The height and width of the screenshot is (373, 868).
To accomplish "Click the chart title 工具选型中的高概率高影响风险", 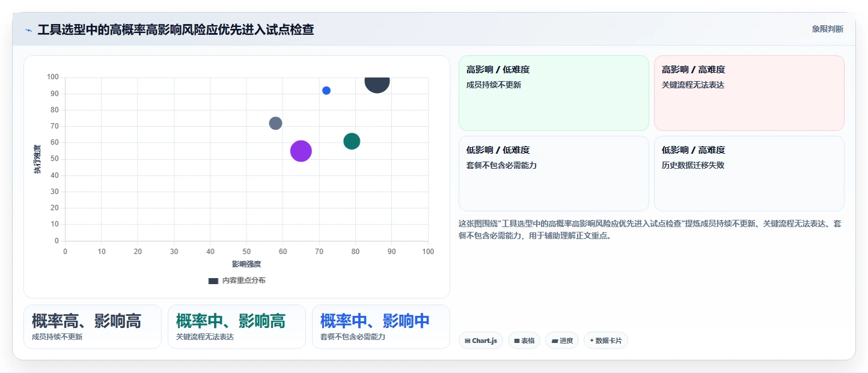I will [176, 29].
